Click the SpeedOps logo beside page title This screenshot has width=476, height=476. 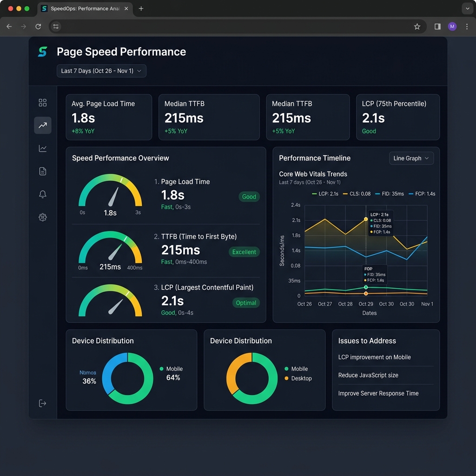42,52
